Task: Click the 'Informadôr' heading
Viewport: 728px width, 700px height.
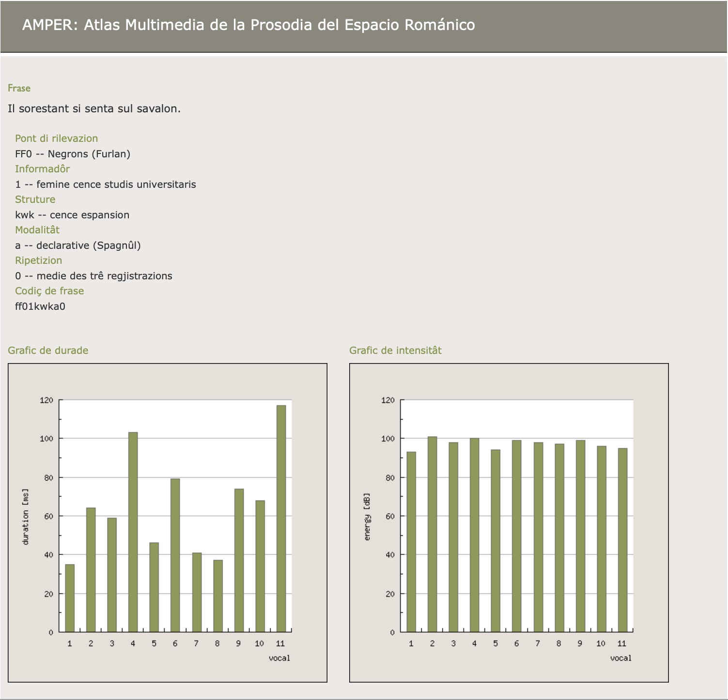Action: (42, 169)
